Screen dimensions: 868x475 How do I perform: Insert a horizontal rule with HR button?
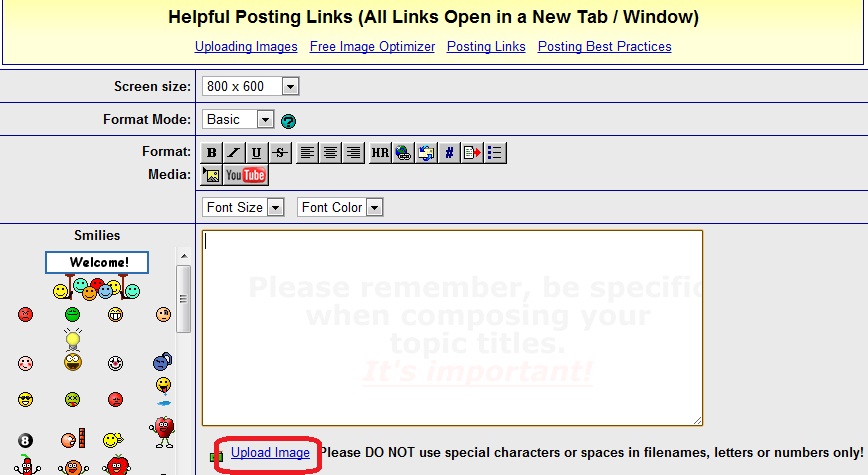tap(380, 152)
